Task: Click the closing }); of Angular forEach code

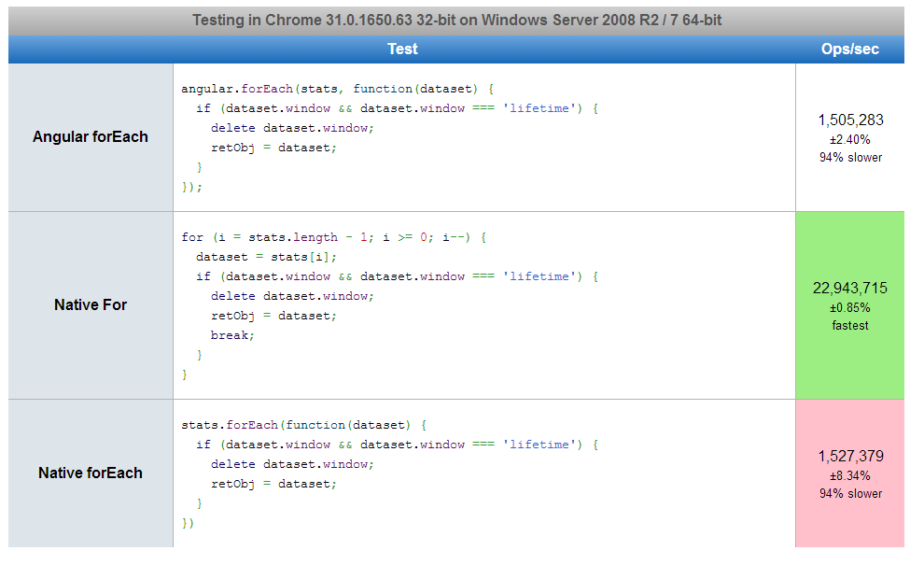Action: click(x=191, y=188)
